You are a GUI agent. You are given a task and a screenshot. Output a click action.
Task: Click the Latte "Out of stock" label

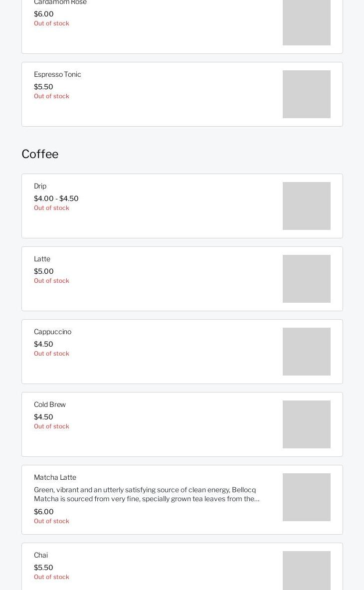51,281
